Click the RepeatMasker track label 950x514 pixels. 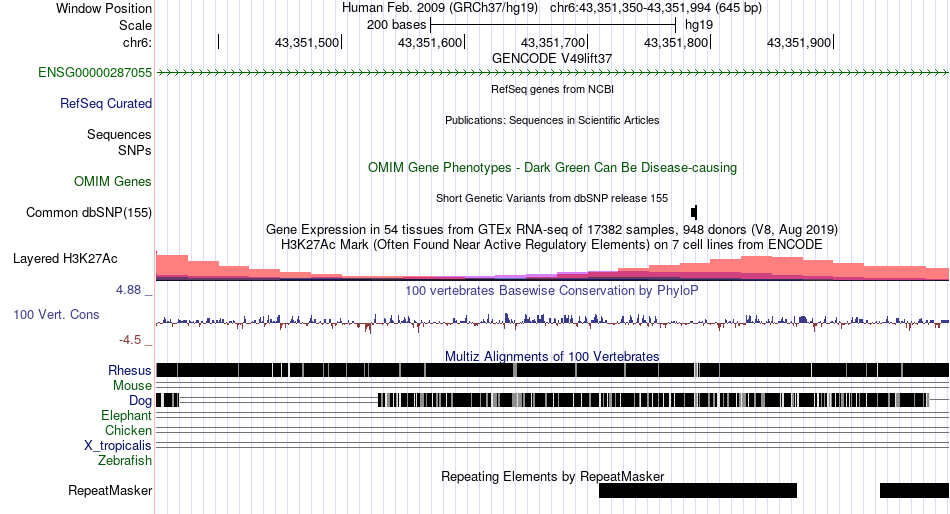coord(110,490)
